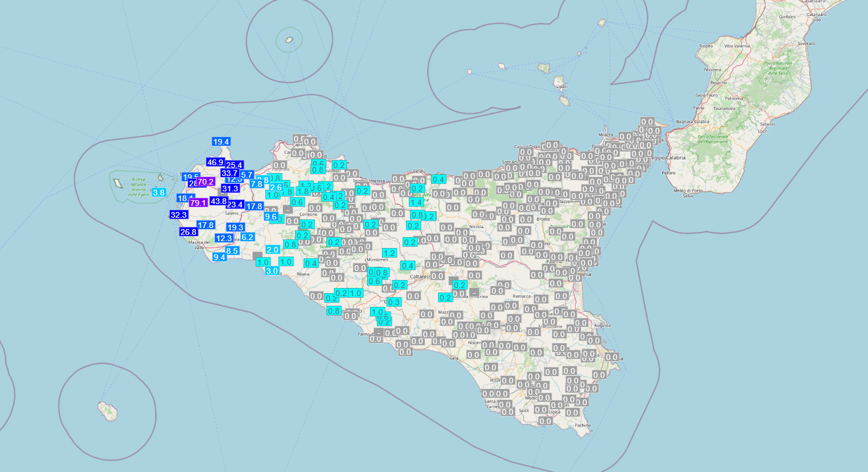Select the 0.4 marker near Ribera
The image size is (868, 472).
point(311,263)
